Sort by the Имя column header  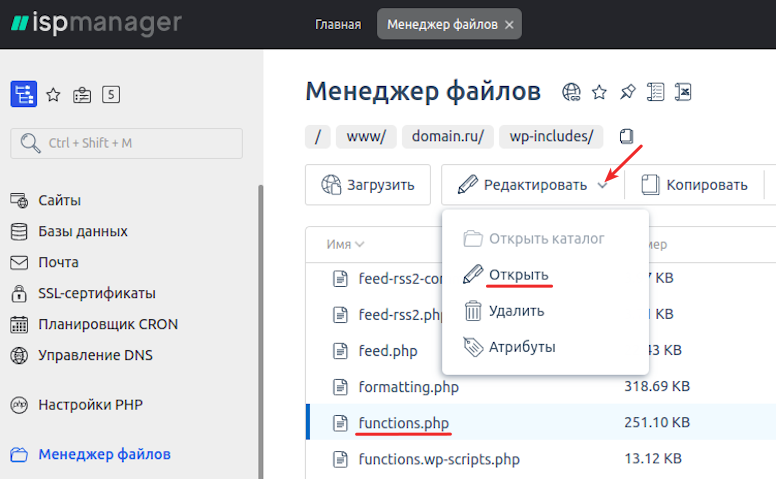[345, 244]
